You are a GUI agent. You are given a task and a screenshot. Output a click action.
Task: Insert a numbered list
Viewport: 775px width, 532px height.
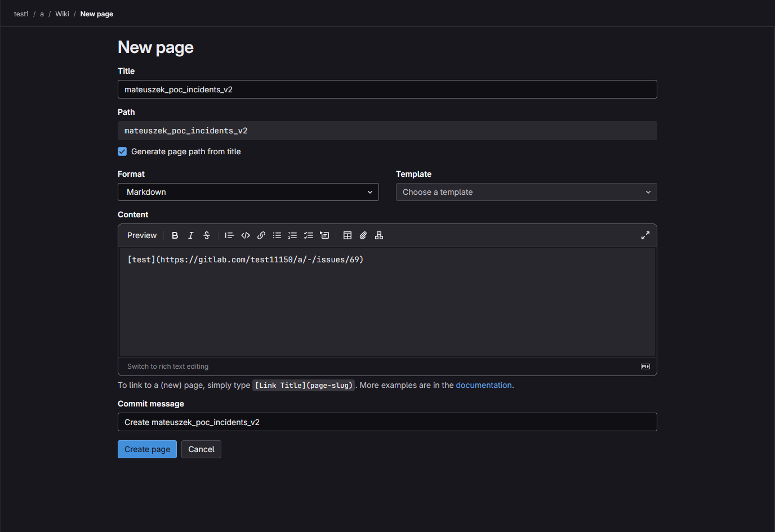(x=293, y=235)
